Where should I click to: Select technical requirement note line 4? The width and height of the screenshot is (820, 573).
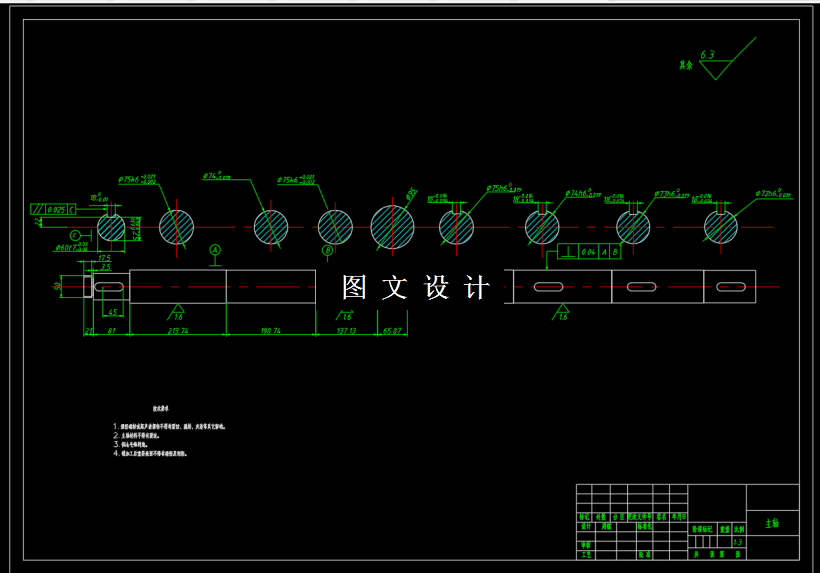click(150, 454)
